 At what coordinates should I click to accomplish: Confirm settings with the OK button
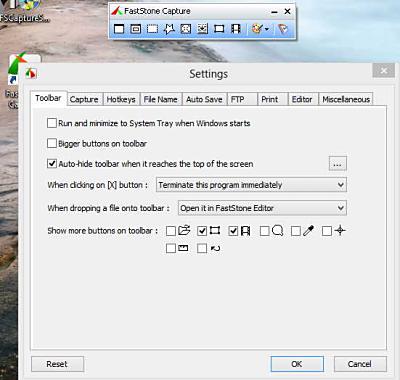(x=297, y=364)
